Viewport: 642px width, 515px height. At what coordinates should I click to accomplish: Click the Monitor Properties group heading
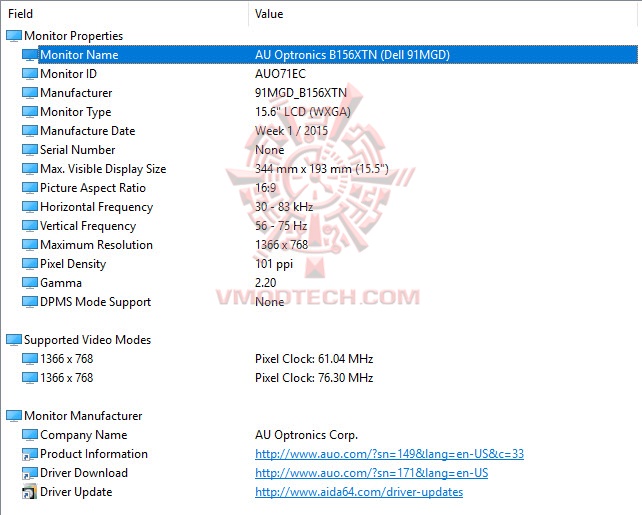point(74,36)
